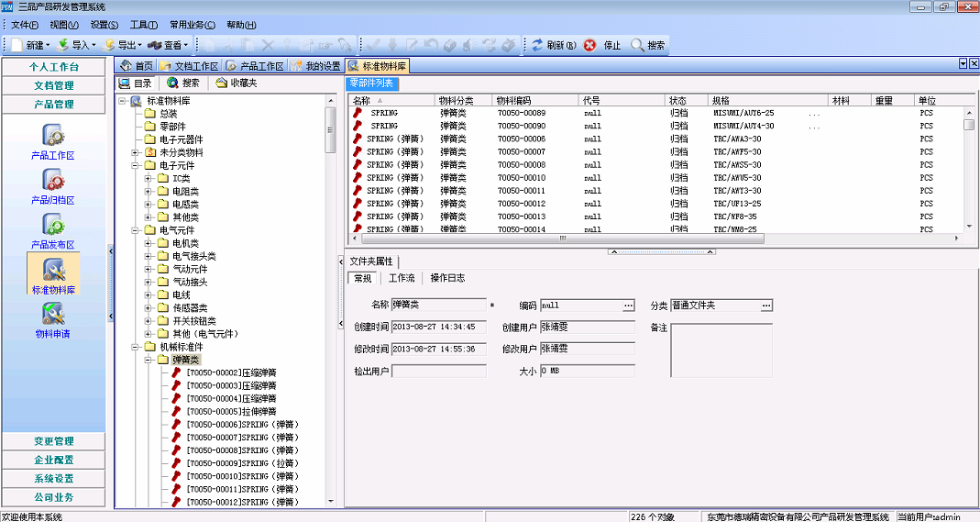
Task: Expand the 未分类物料 tree node
Action: (x=136, y=152)
